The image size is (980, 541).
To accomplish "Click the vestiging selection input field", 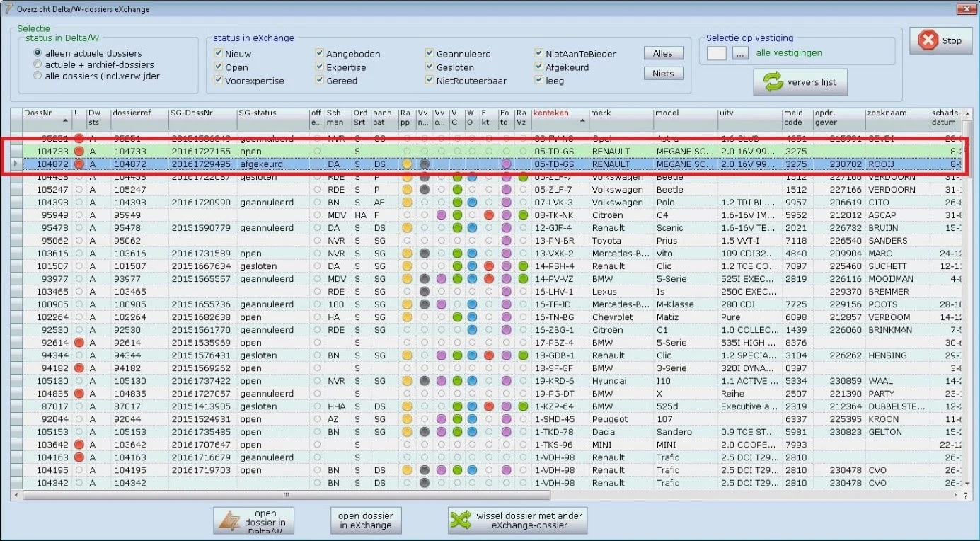I will 717,53.
